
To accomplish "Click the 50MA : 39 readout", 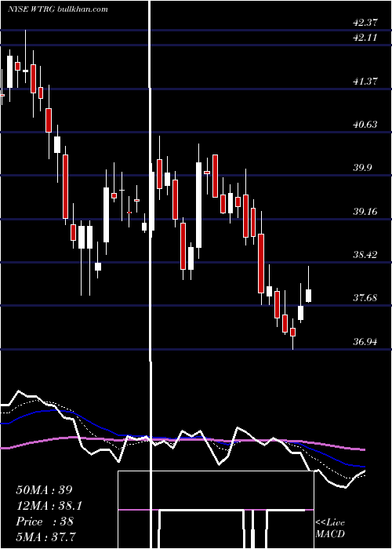I will [x=44, y=490].
